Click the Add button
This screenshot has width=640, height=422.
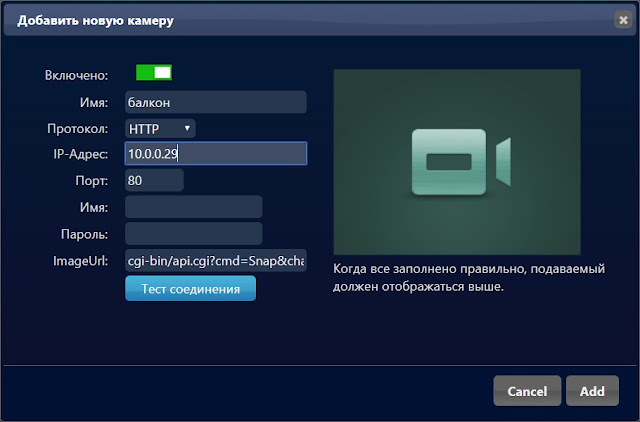pyautogui.click(x=592, y=391)
